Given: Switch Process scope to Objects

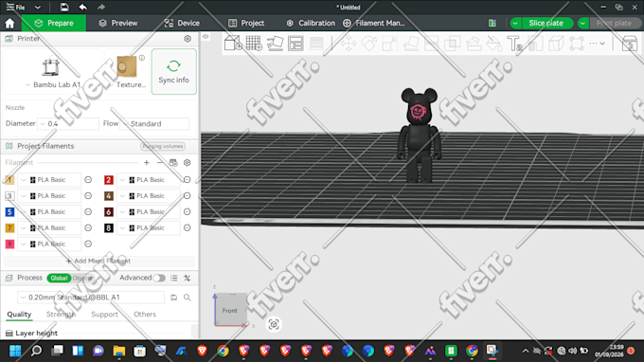Looking at the screenshot, I should pos(82,279).
